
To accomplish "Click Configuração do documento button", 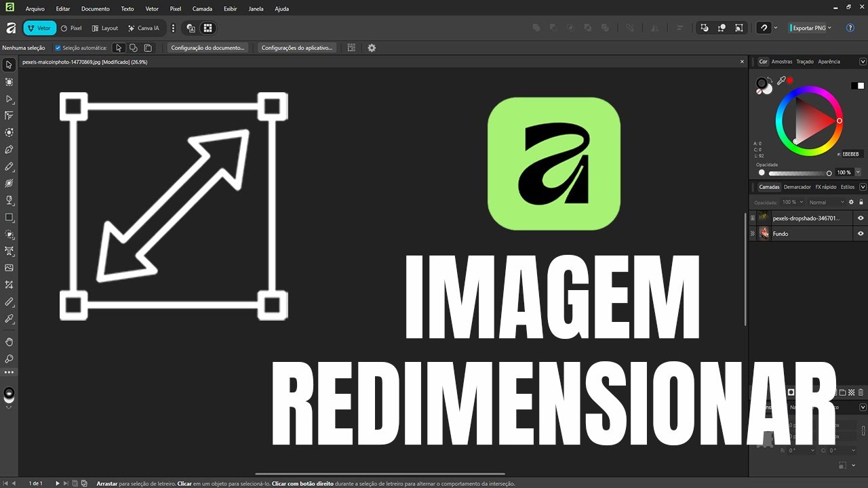I will coord(208,48).
